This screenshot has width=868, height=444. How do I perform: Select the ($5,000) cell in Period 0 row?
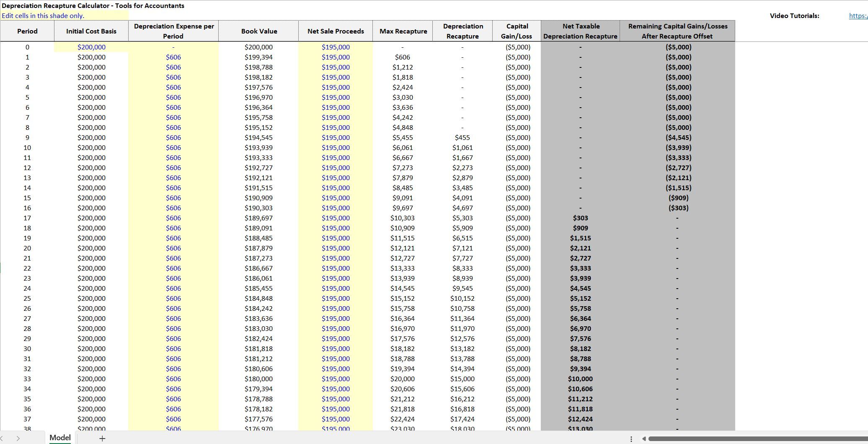coord(516,47)
